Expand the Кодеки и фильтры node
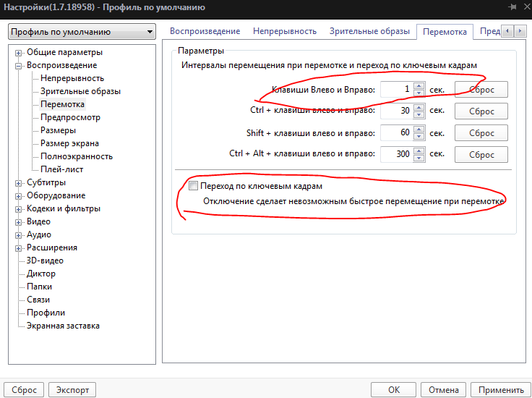The image size is (532, 398). click(x=20, y=209)
